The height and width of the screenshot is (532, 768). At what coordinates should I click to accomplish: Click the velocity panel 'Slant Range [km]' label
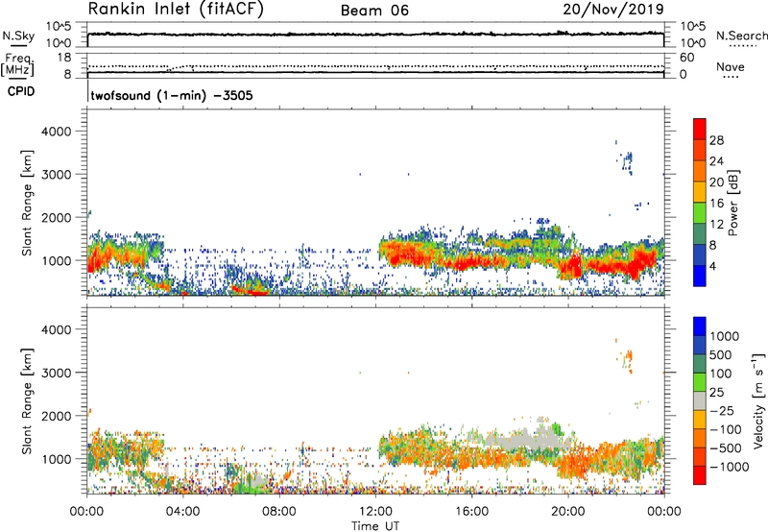click(27, 401)
